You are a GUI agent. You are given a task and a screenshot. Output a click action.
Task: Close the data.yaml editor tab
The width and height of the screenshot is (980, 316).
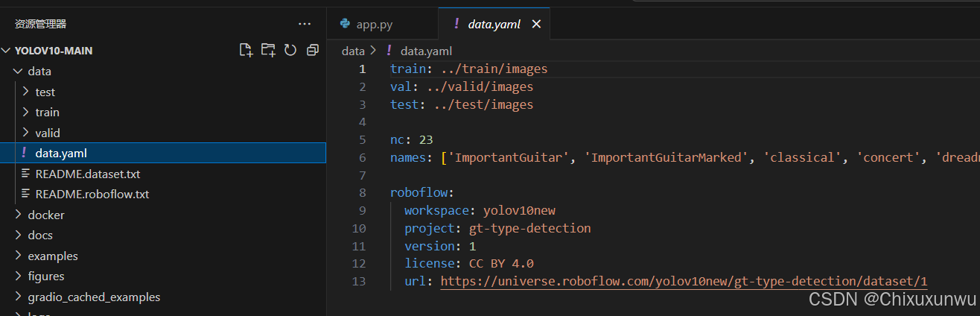click(536, 24)
